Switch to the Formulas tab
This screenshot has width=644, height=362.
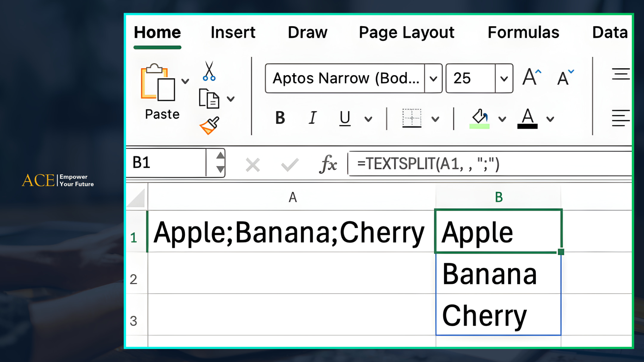(523, 32)
